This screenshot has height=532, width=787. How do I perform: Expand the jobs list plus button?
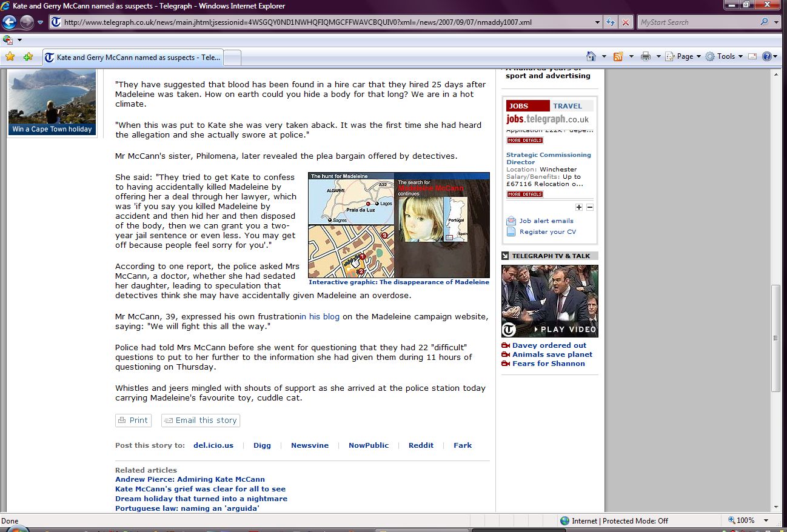tap(579, 207)
